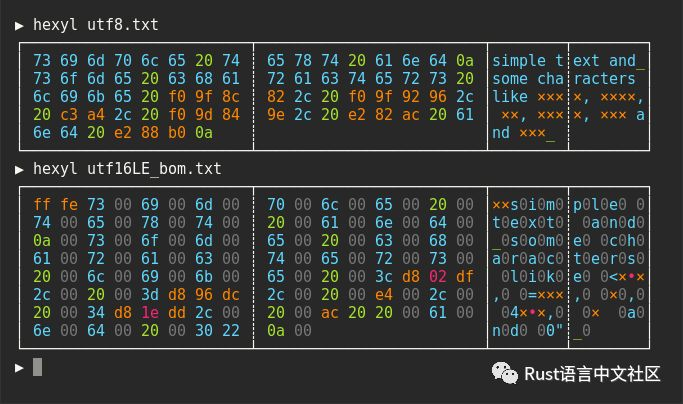Click the orange '84' byte
This screenshot has height=404, width=683.
230,115
